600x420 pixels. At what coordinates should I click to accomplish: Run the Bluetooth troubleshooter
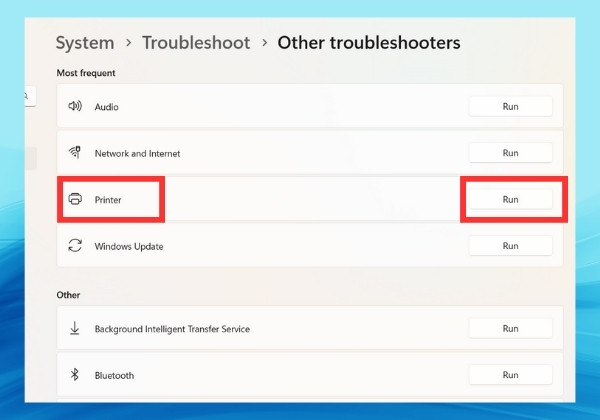click(510, 375)
